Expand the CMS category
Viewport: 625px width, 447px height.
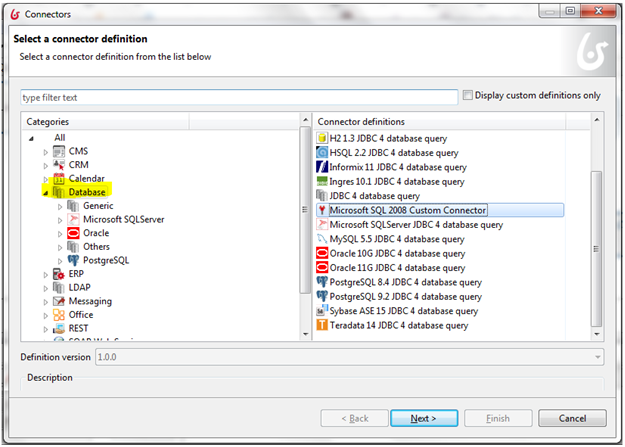(x=45, y=152)
